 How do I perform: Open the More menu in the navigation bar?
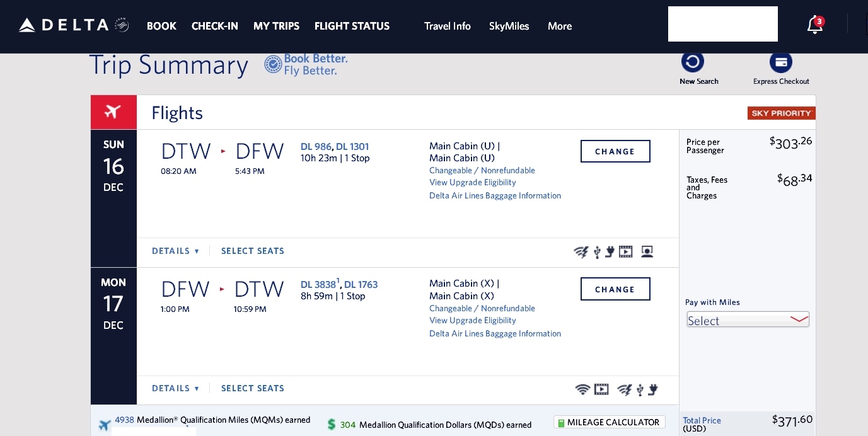pos(559,26)
